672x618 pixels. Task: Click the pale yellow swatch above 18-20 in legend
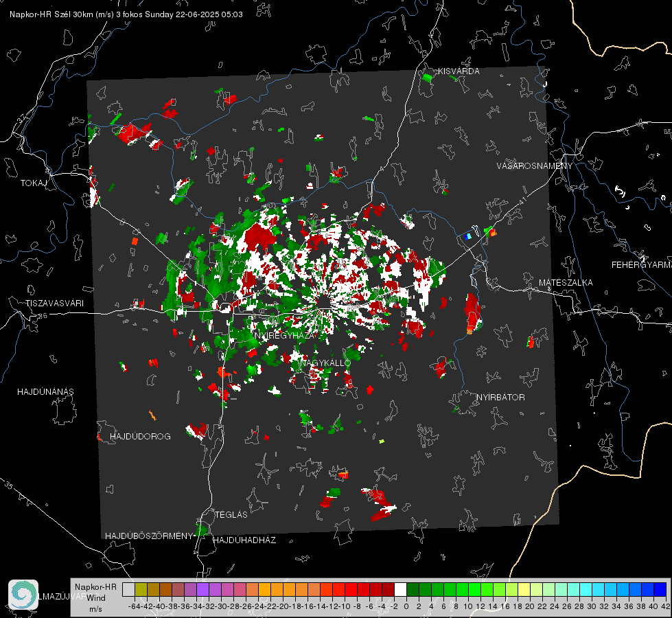[x=524, y=590]
